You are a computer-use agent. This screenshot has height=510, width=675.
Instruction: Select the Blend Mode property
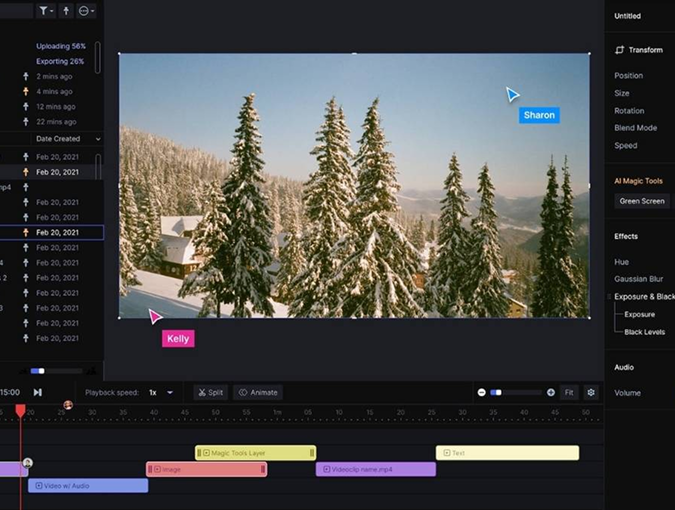(635, 128)
